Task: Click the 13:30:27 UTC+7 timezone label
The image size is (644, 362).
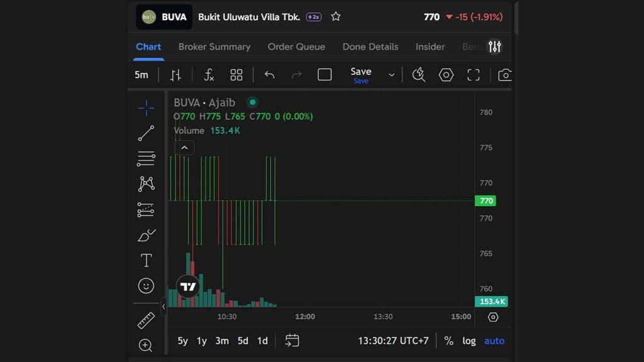Action: pos(393,341)
